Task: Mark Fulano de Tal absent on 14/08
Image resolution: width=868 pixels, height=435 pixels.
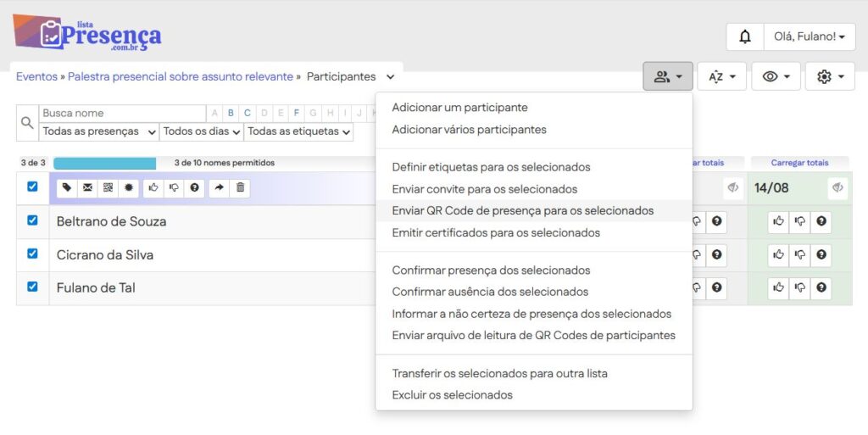Action: pos(800,288)
